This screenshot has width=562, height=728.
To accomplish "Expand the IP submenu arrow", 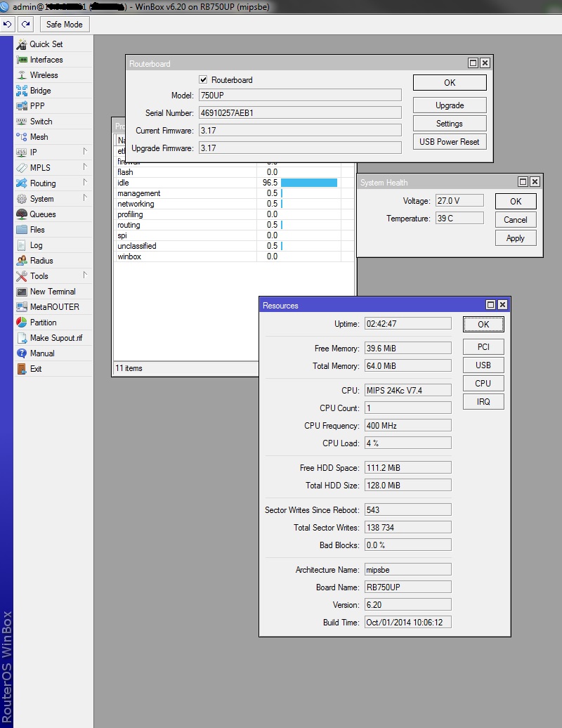I will coord(85,151).
